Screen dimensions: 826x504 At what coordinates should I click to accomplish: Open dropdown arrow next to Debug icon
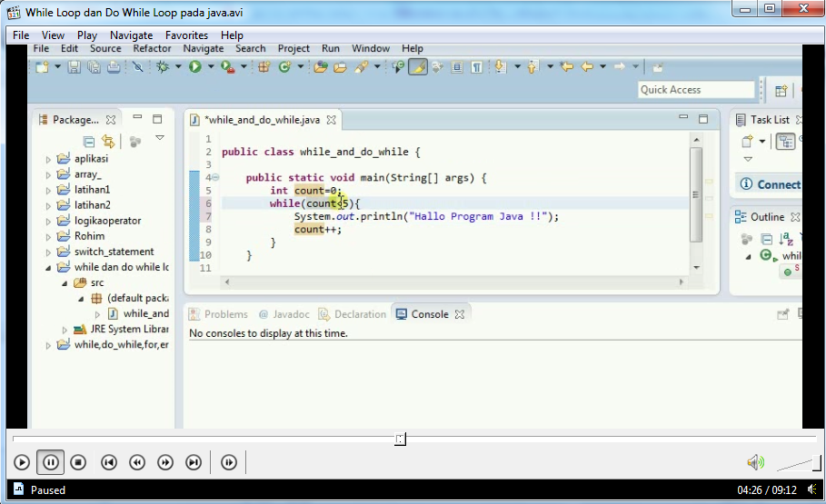(x=178, y=67)
